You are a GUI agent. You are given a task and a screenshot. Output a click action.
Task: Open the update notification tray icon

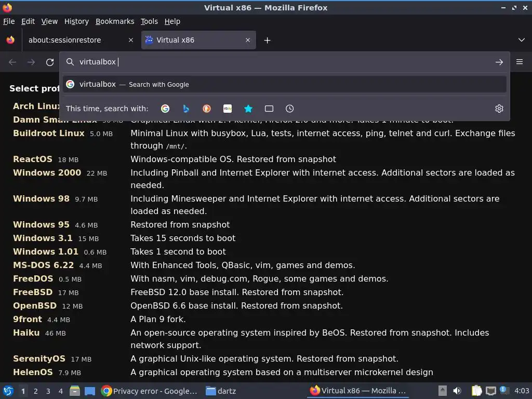click(504, 391)
